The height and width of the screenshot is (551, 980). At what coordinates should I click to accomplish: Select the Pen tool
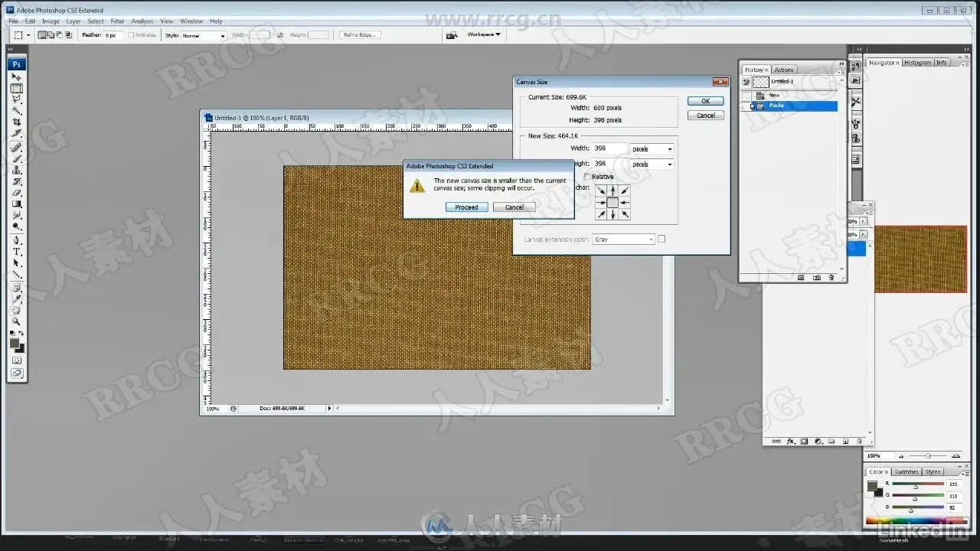click(x=17, y=240)
